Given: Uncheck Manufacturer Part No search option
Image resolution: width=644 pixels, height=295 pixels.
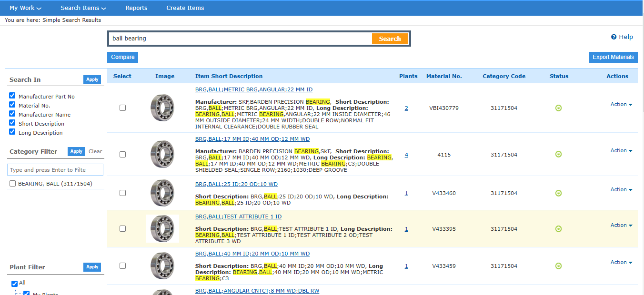Looking at the screenshot, I should point(12,96).
